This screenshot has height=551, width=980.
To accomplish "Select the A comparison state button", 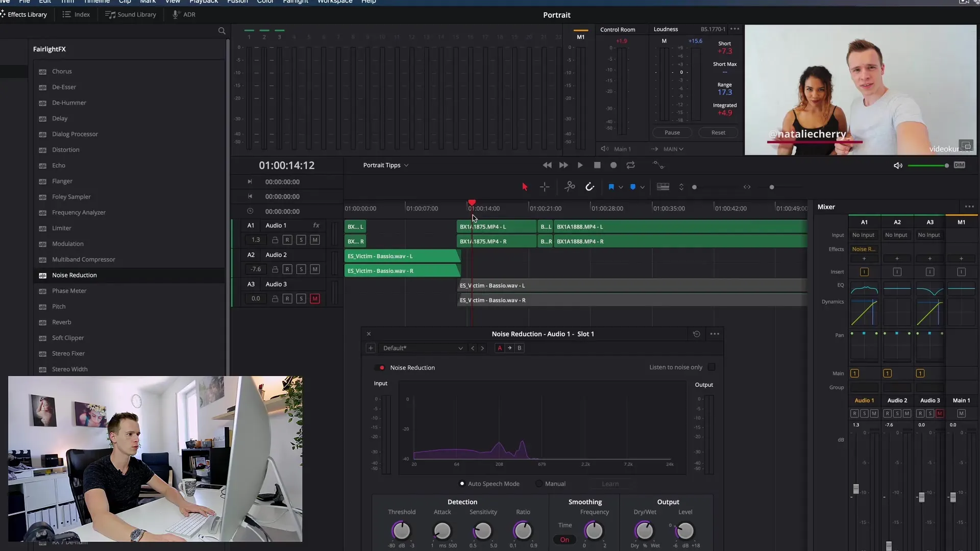I will pyautogui.click(x=500, y=348).
